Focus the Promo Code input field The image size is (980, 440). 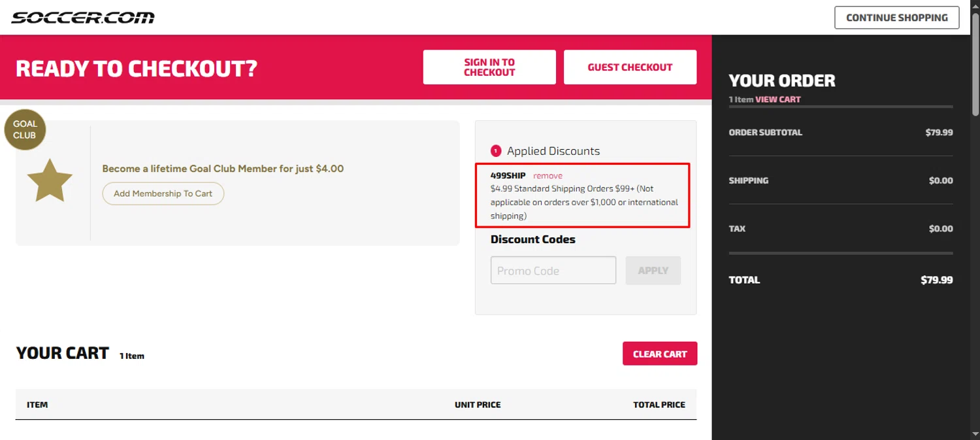point(553,270)
